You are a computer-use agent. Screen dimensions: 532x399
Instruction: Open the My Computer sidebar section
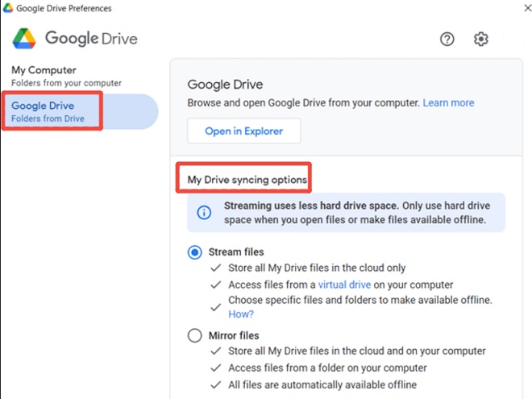(66, 77)
